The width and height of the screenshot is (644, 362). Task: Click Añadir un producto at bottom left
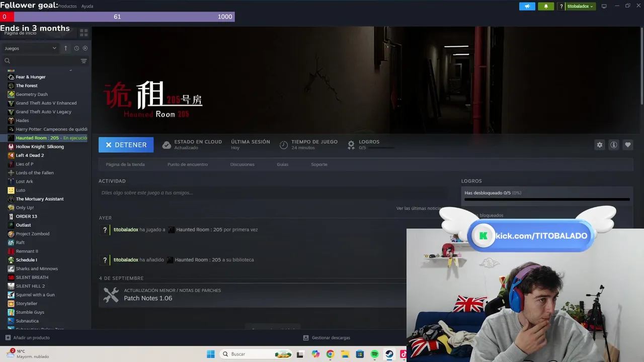(28, 338)
